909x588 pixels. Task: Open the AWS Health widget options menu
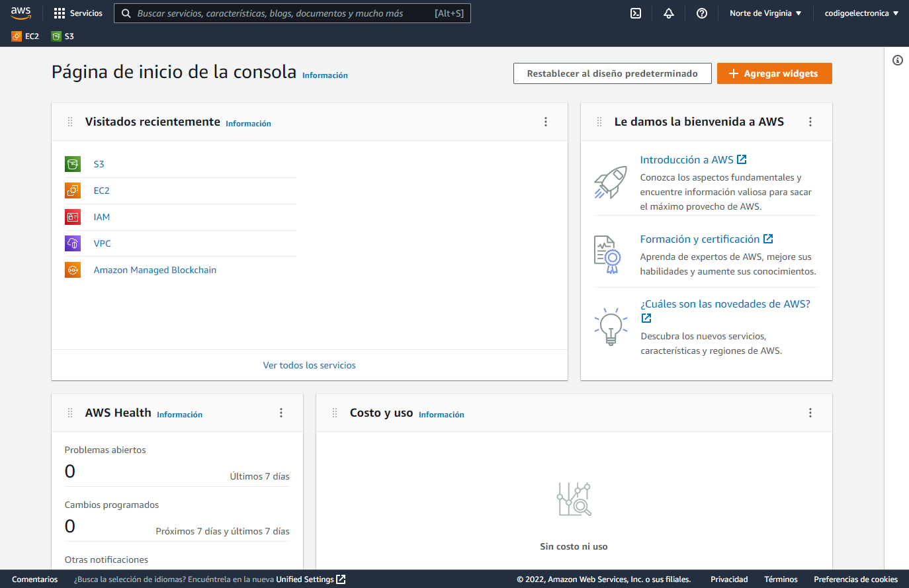click(x=281, y=413)
